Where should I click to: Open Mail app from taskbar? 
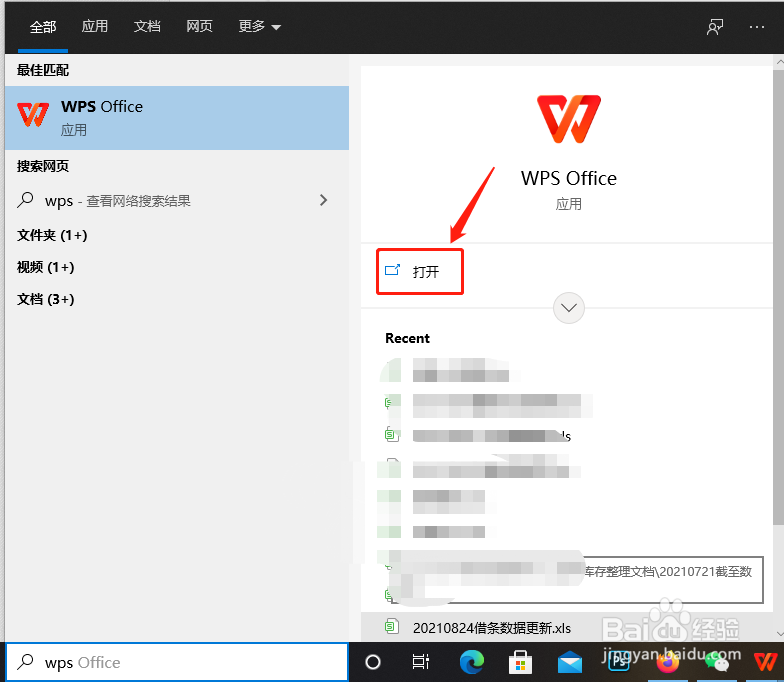[570, 663]
